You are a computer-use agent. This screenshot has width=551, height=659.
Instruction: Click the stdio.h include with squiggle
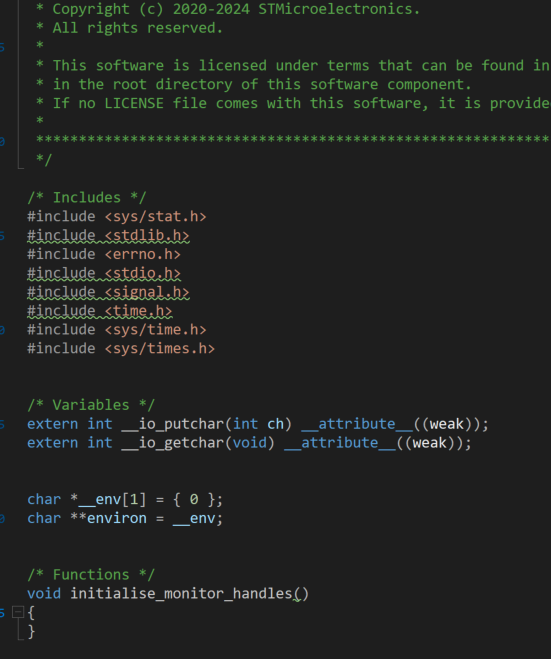pyautogui.click(x=104, y=273)
